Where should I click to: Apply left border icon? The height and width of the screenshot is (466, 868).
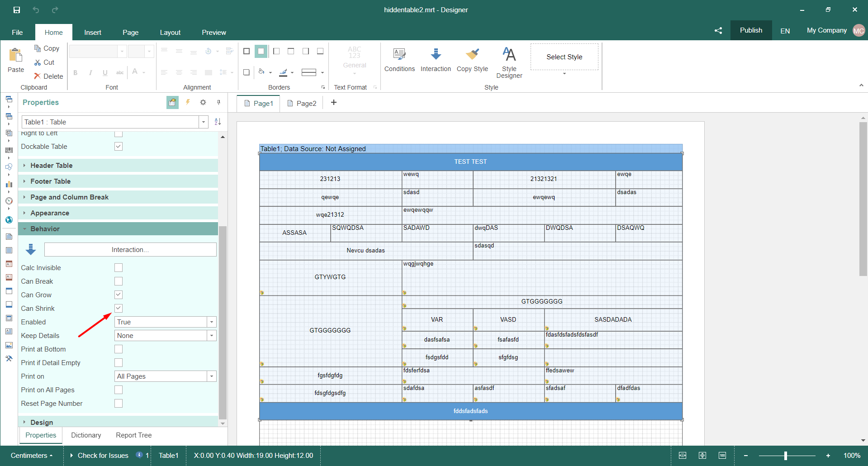(276, 51)
